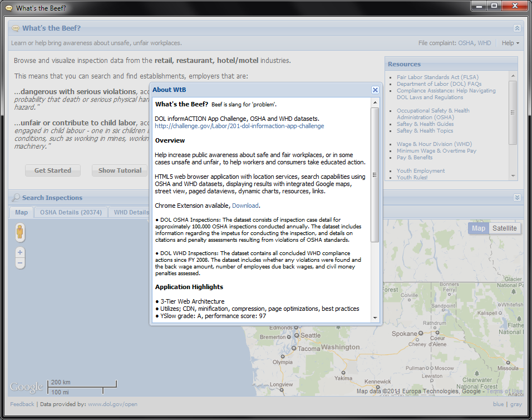Open Occupational Safety & Health Administration link
The width and height of the screenshot is (532, 420).
433,114
